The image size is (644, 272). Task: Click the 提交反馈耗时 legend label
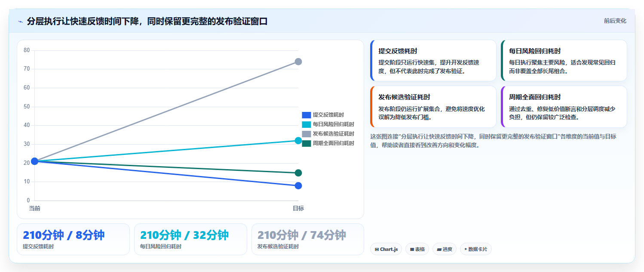pyautogui.click(x=328, y=115)
